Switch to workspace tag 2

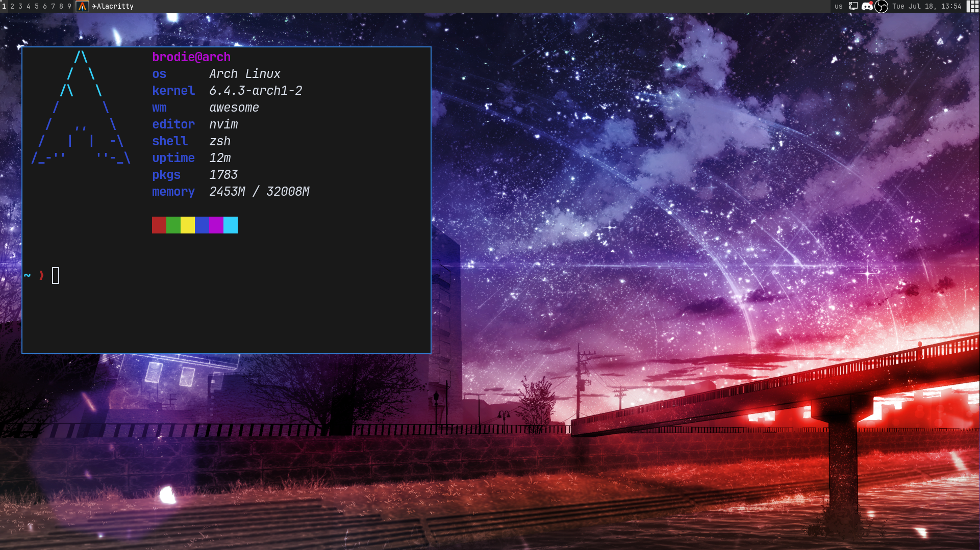pyautogui.click(x=12, y=7)
